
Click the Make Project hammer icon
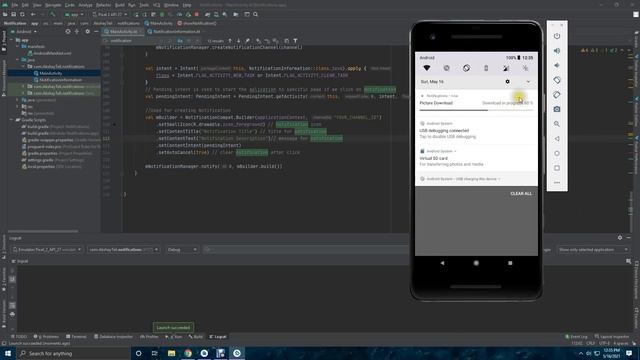click(53, 14)
